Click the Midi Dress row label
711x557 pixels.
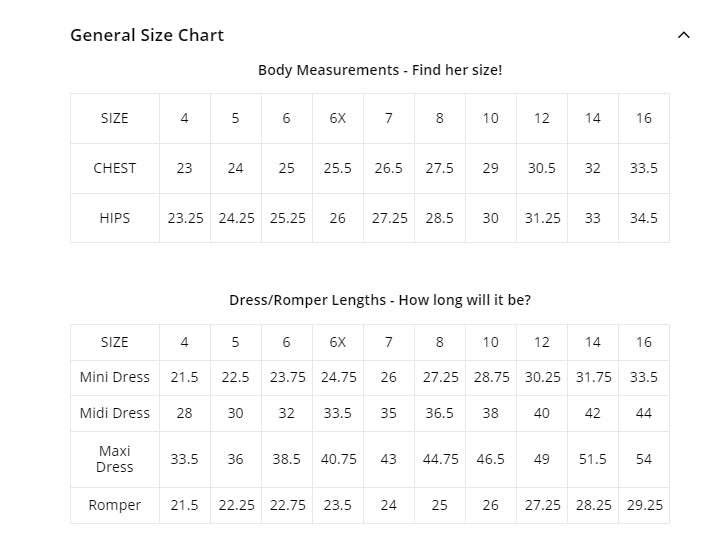(115, 413)
